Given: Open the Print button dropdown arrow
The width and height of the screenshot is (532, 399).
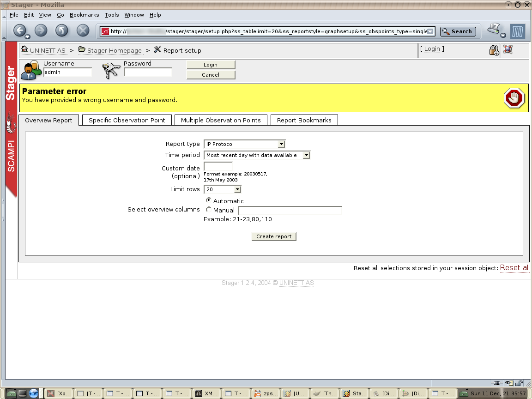Looking at the screenshot, I should pyautogui.click(x=503, y=35).
